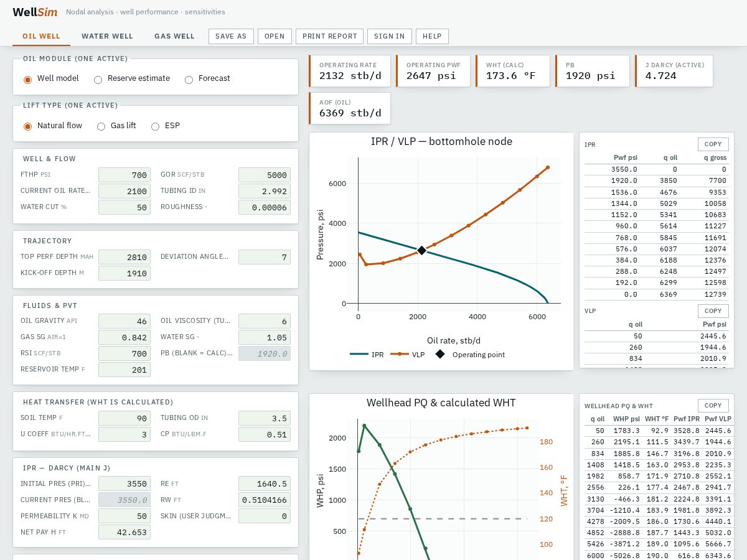Screen dimensions: 747x560
Task: Click the Oil gravity API field
Action: tap(125, 321)
